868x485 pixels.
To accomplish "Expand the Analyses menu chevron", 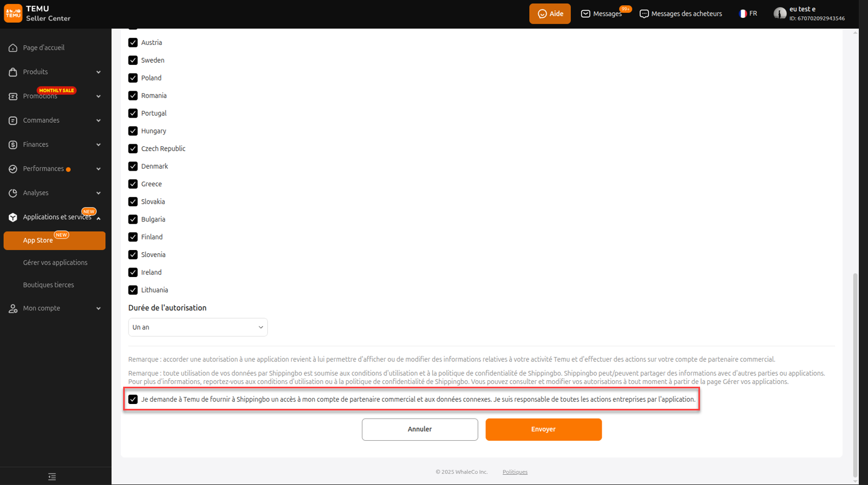I will pos(98,193).
